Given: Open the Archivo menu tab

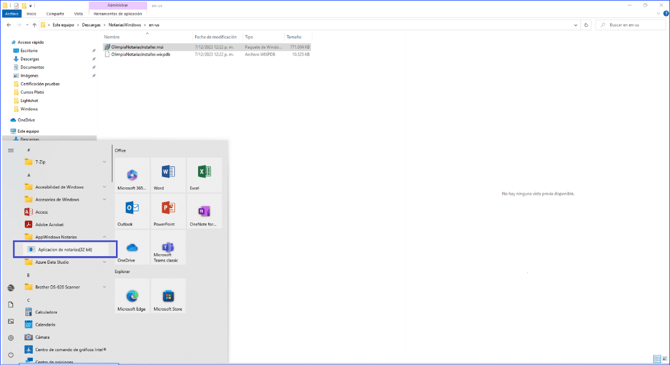Looking at the screenshot, I should click(12, 14).
